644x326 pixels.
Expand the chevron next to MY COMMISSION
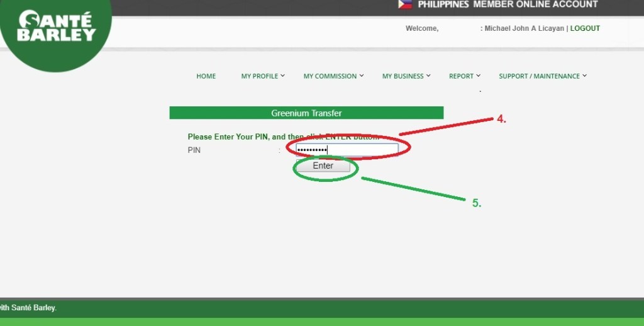(362, 76)
